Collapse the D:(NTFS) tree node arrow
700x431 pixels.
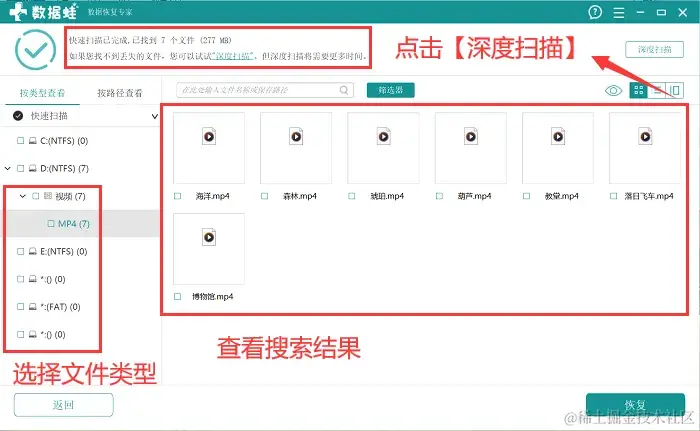(x=8, y=168)
